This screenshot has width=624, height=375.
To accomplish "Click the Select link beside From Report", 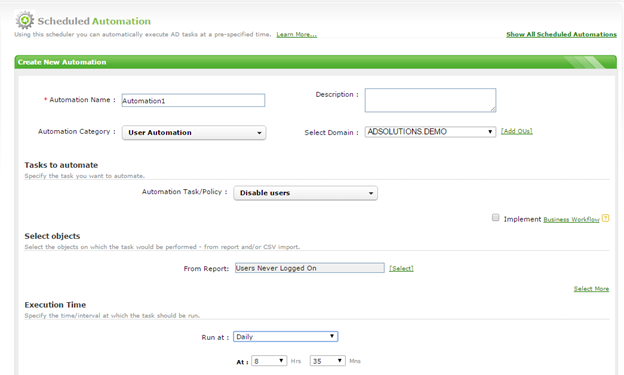I will (x=401, y=268).
